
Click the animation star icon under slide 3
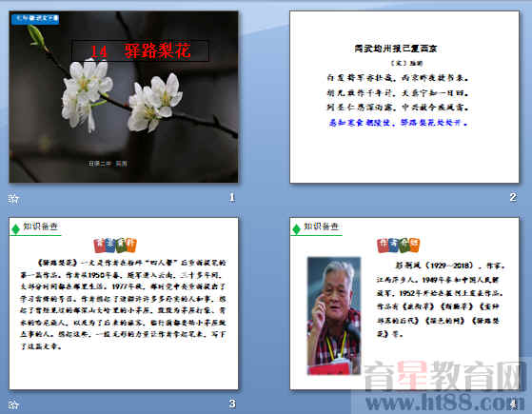point(13,404)
